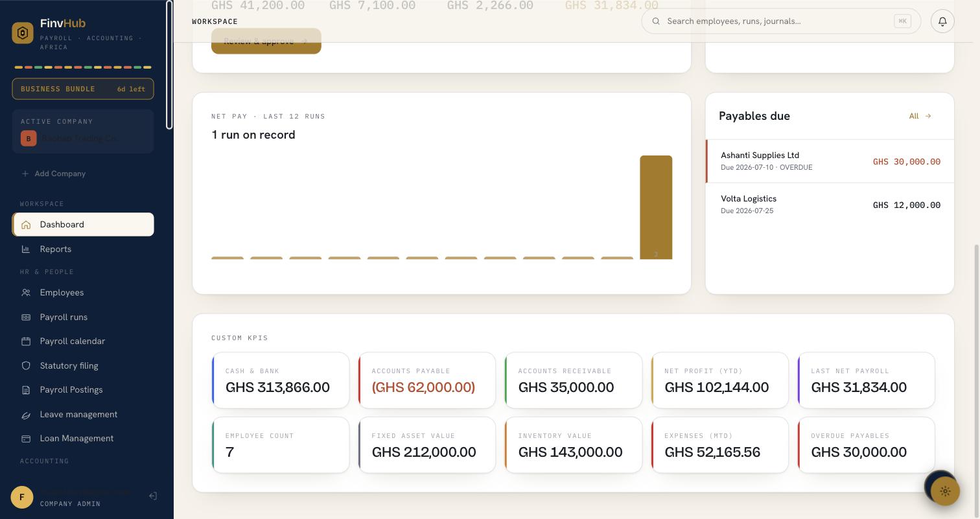
Task: Click the Payroll calendar icon
Action: coord(26,341)
